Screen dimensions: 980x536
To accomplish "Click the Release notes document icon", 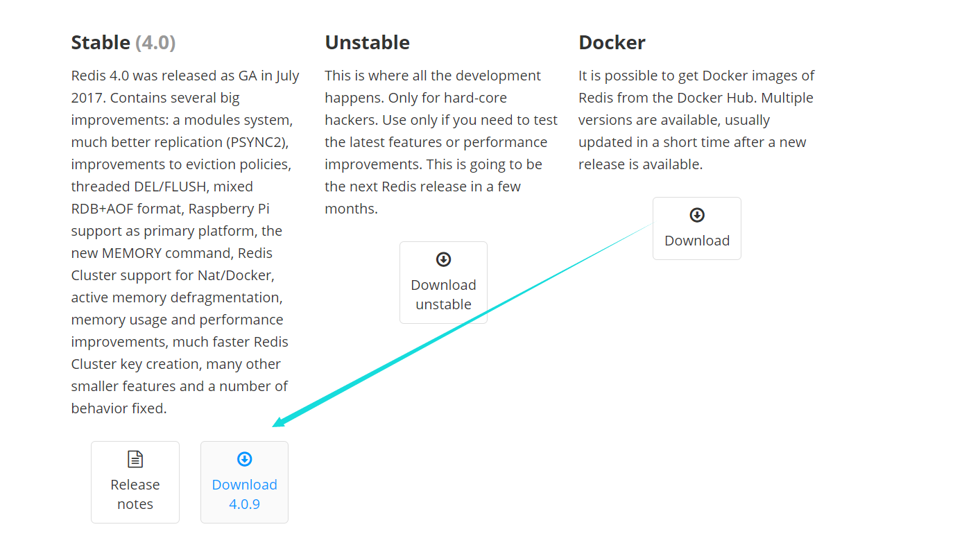I will coord(135,459).
